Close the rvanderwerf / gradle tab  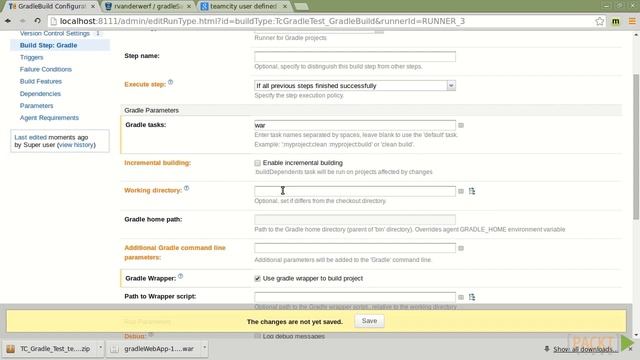189,7
